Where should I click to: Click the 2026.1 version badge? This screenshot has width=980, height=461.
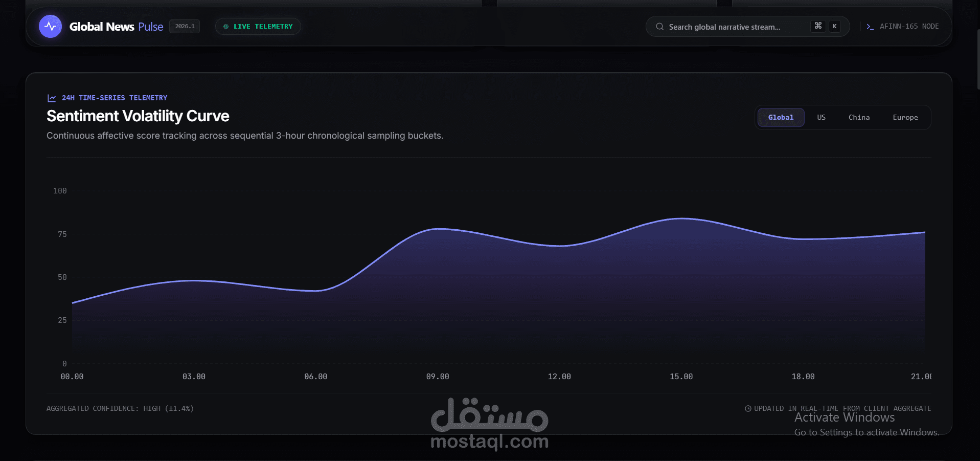tap(185, 26)
